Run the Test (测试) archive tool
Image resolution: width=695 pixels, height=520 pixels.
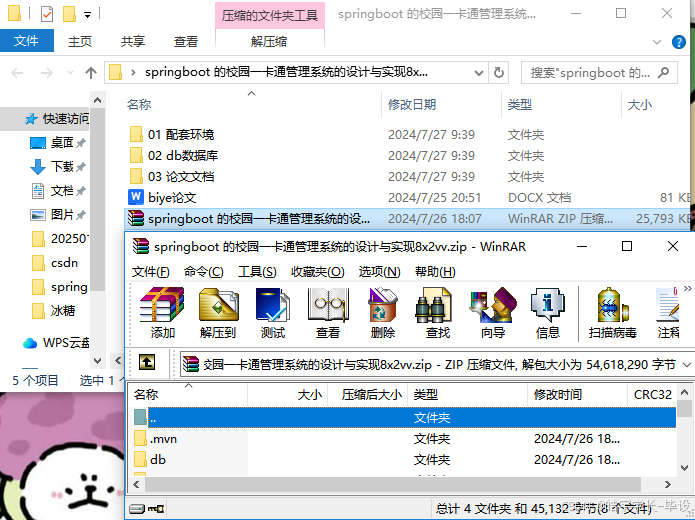273,313
